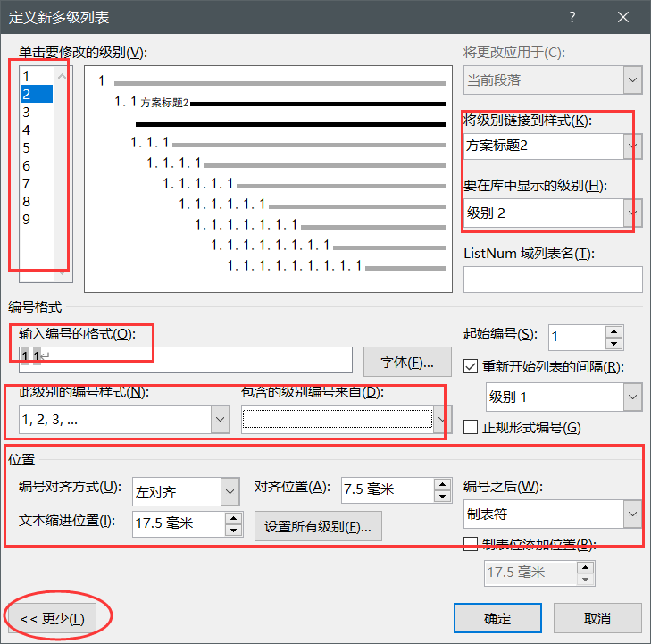The image size is (651, 644).
Task: Decrease the start number spinner value
Action: 613,343
